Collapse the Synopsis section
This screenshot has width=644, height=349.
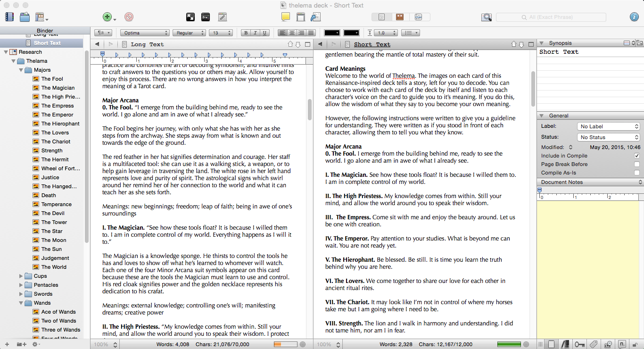542,43
